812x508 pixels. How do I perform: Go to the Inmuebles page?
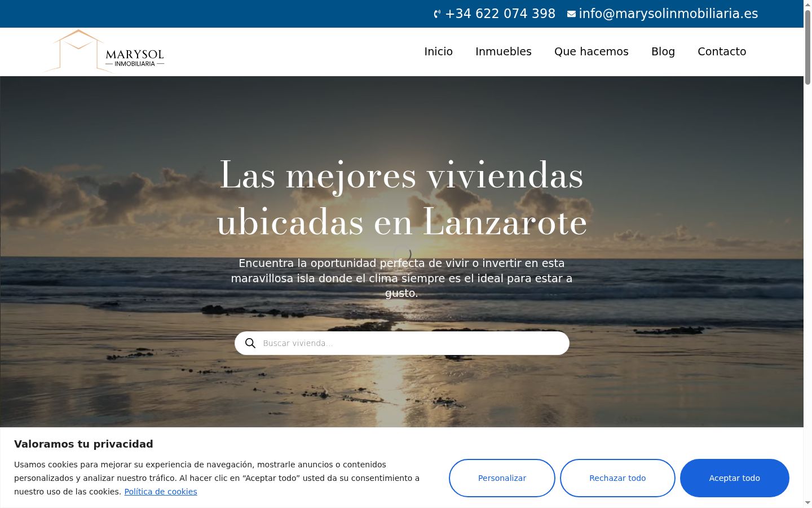coord(504,51)
